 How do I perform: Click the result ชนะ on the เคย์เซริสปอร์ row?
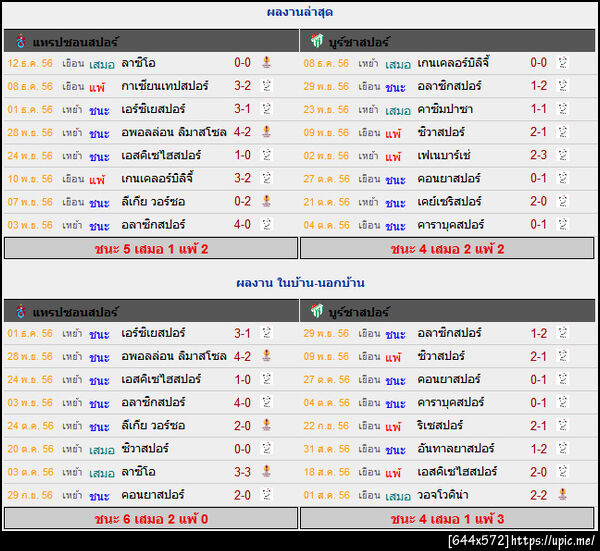(395, 202)
